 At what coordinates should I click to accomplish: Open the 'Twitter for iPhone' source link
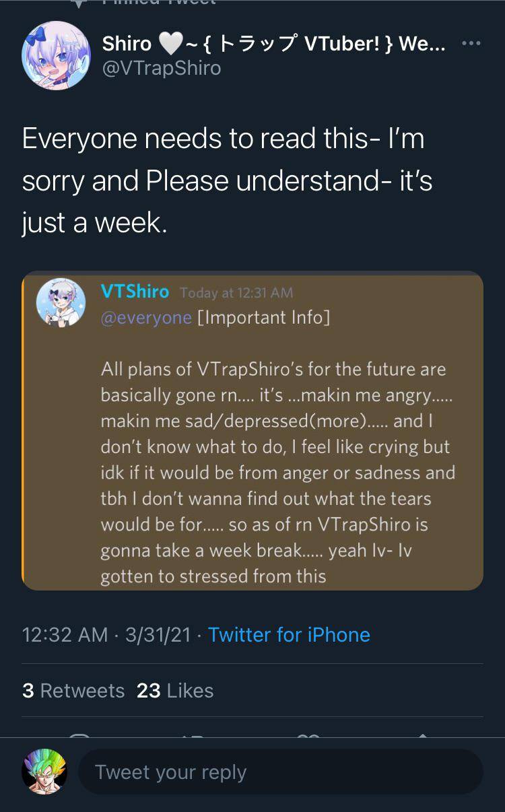(x=289, y=635)
